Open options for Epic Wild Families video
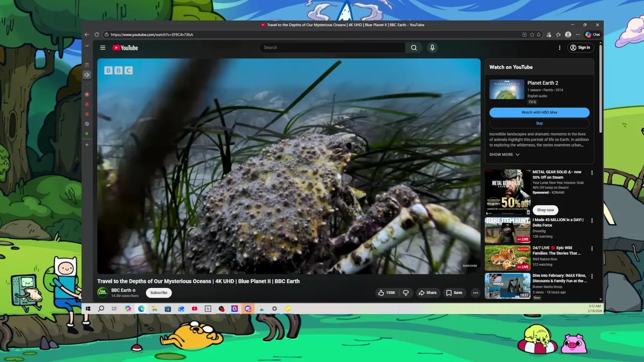644x362 pixels. pyautogui.click(x=592, y=248)
